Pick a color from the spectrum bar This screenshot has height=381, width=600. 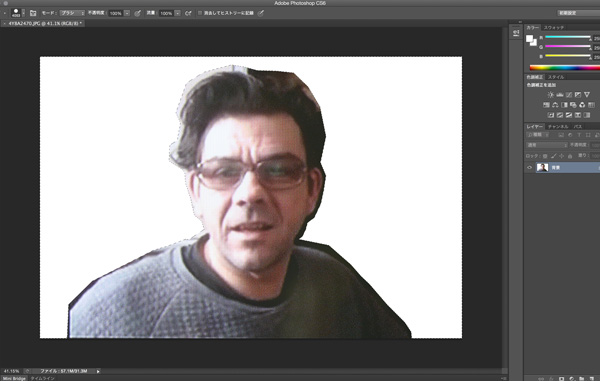pyautogui.click(x=564, y=68)
